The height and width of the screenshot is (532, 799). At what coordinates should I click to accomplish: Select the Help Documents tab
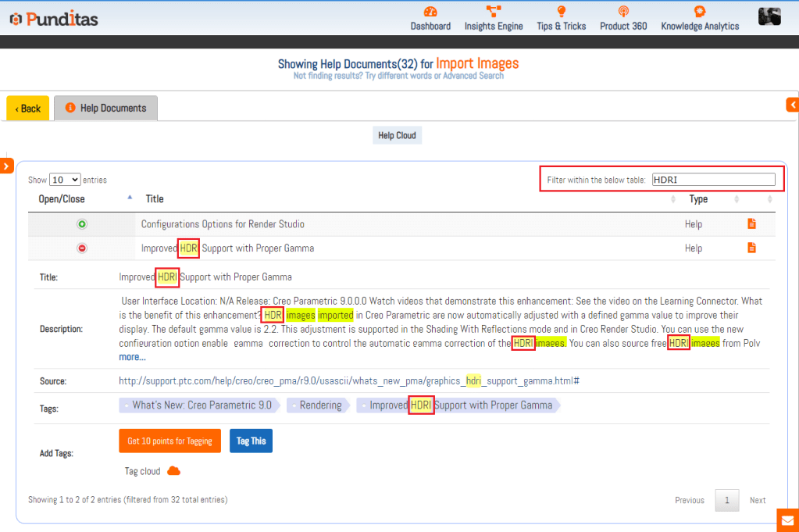(x=105, y=109)
